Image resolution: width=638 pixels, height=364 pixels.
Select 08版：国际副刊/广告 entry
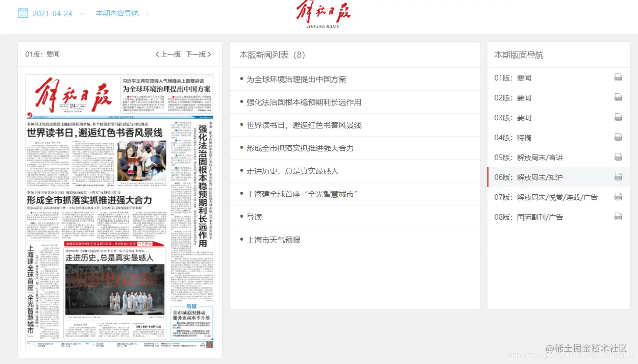[x=529, y=217]
